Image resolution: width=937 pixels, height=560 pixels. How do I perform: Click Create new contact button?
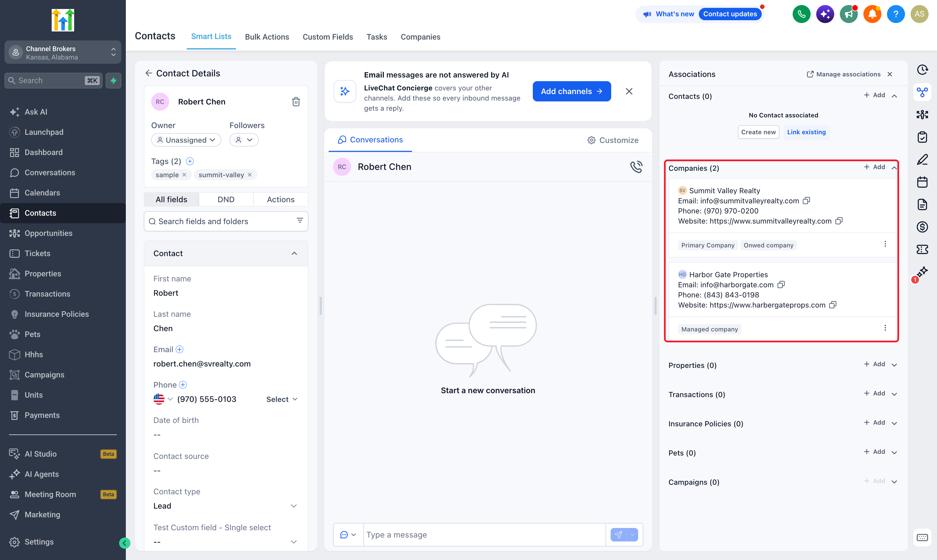pos(758,132)
